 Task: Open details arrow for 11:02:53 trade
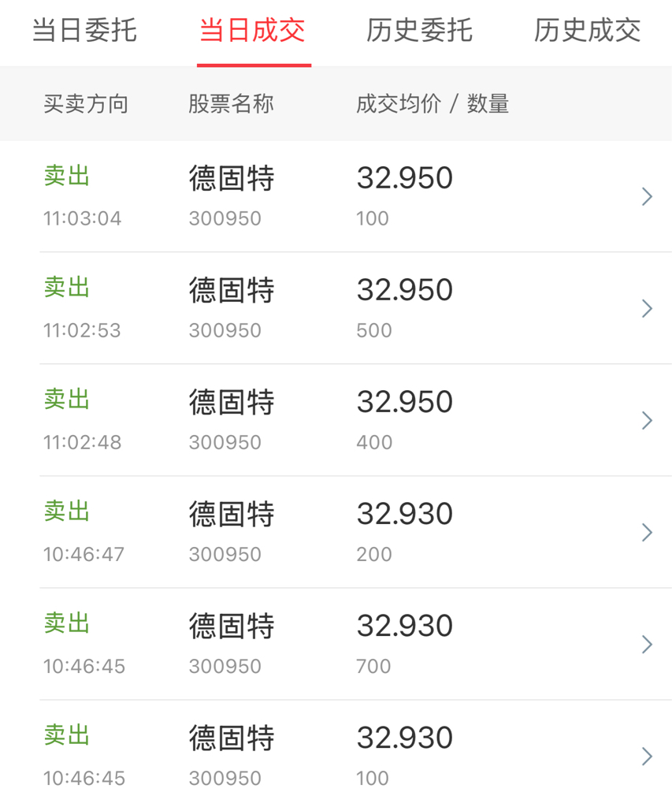(648, 308)
